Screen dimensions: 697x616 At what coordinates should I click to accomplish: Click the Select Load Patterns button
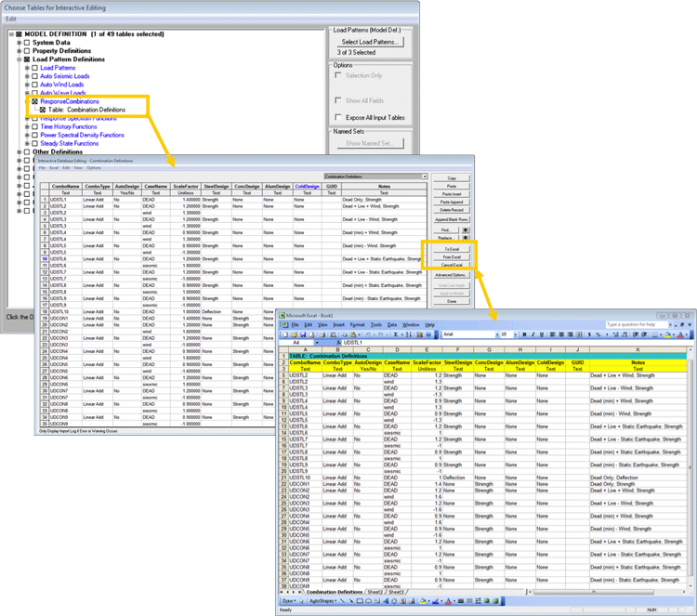(x=370, y=42)
